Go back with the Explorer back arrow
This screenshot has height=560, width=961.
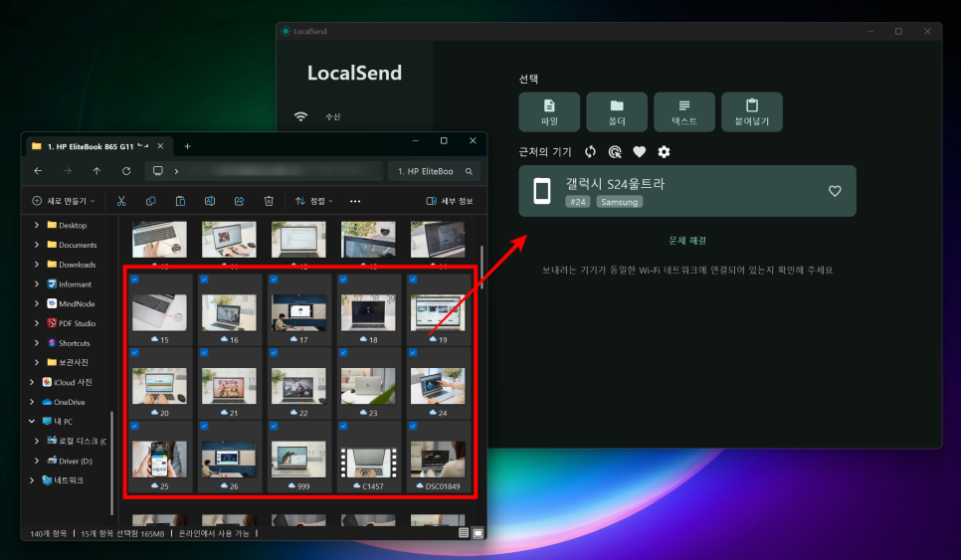pos(38,171)
